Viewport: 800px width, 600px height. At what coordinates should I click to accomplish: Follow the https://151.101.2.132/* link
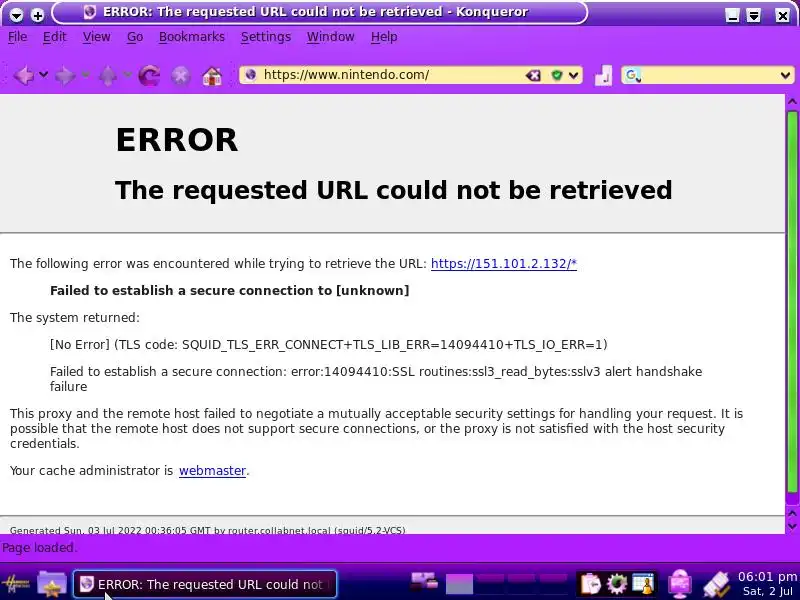pos(504,264)
